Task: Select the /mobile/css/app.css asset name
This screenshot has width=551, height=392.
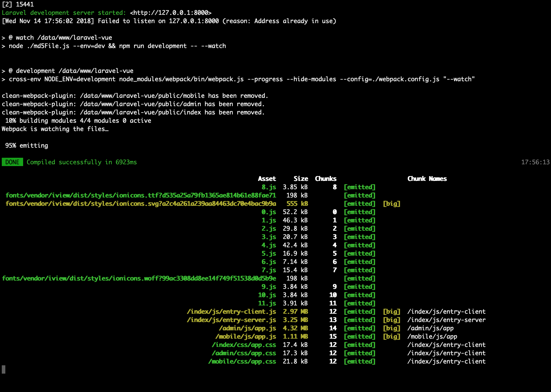Action: (x=242, y=361)
